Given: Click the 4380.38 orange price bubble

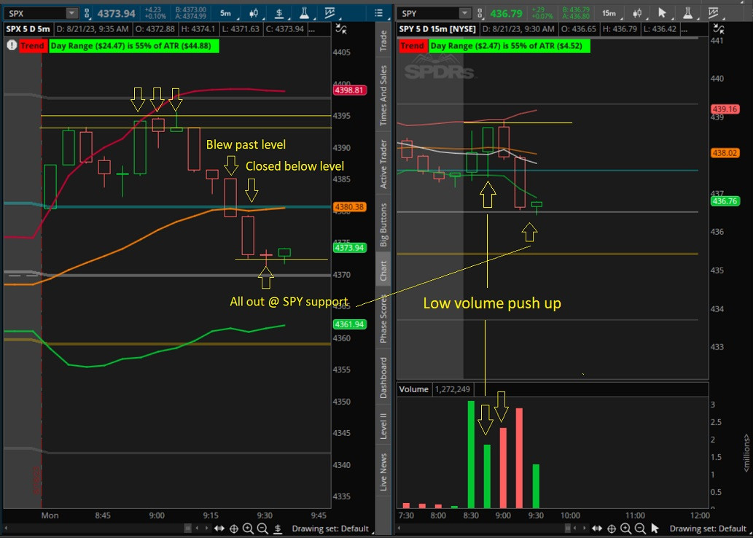Looking at the screenshot, I should tap(349, 207).
